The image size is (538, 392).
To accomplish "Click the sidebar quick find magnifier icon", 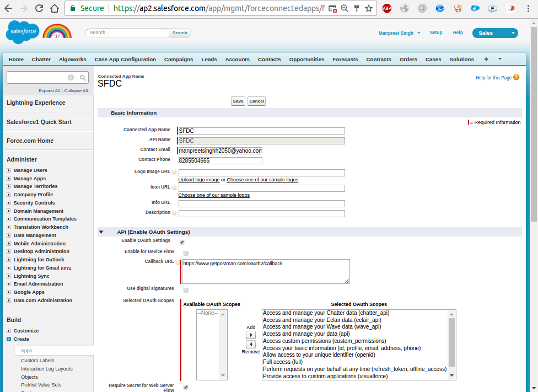I will (x=83, y=78).
